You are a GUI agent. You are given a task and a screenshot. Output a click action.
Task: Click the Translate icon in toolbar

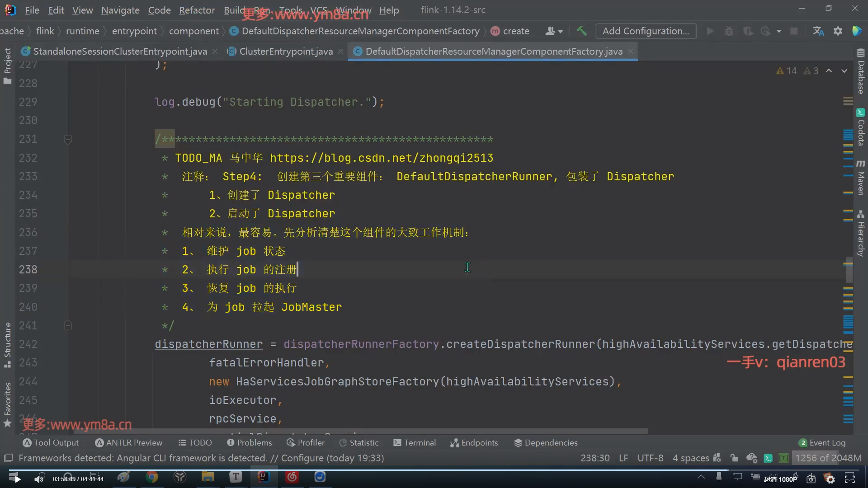point(818,31)
